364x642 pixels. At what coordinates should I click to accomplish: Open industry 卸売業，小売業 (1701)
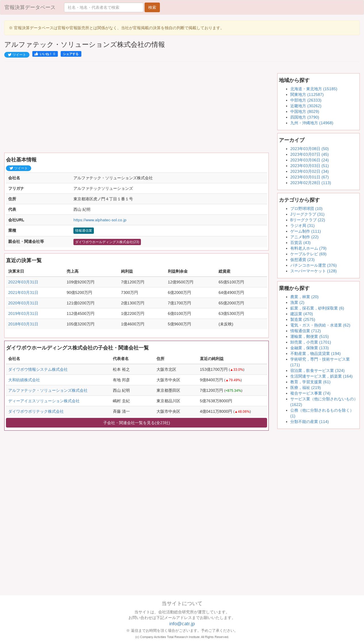coord(310,342)
